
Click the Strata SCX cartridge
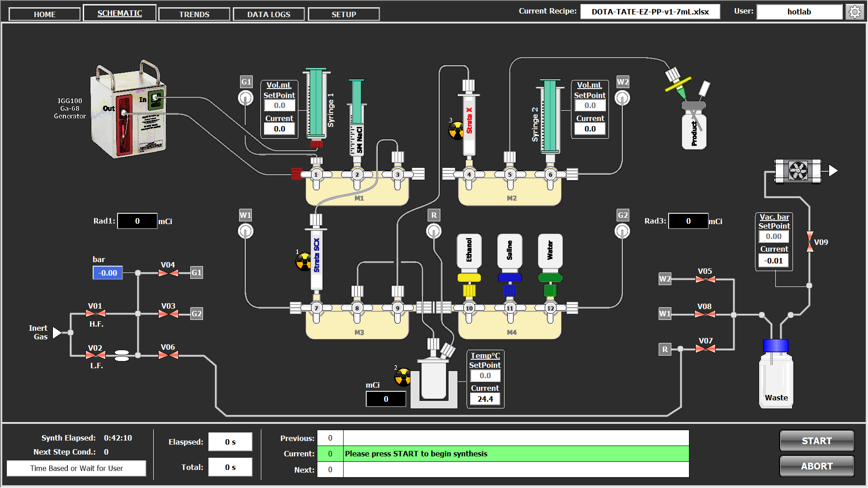pyautogui.click(x=316, y=258)
